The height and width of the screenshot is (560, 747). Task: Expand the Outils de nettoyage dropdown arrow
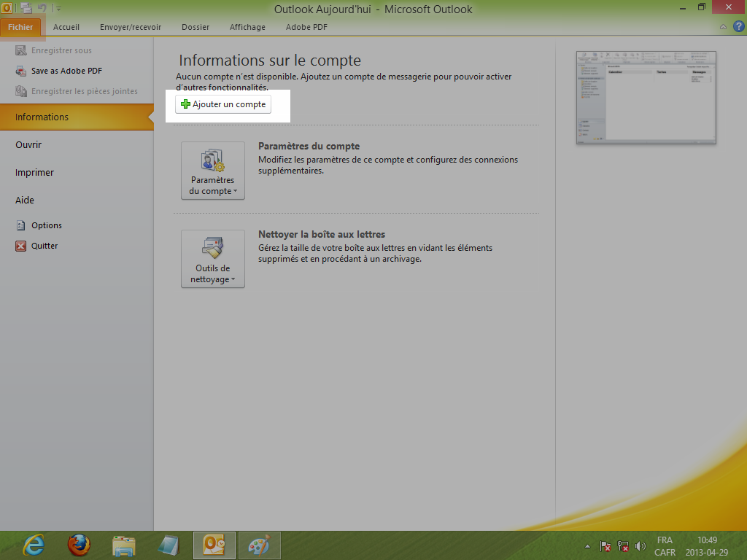point(233,279)
